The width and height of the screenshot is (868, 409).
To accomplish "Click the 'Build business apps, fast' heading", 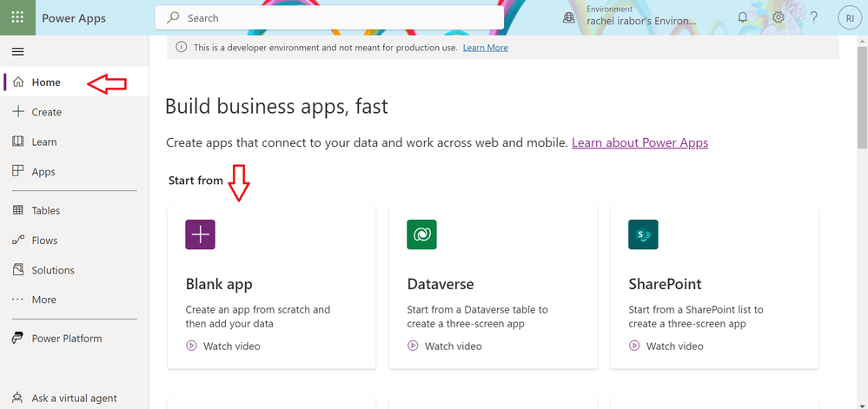I will [x=277, y=106].
